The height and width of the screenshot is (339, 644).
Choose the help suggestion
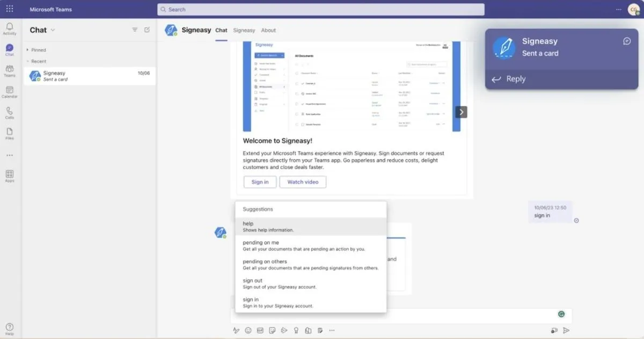pos(311,227)
